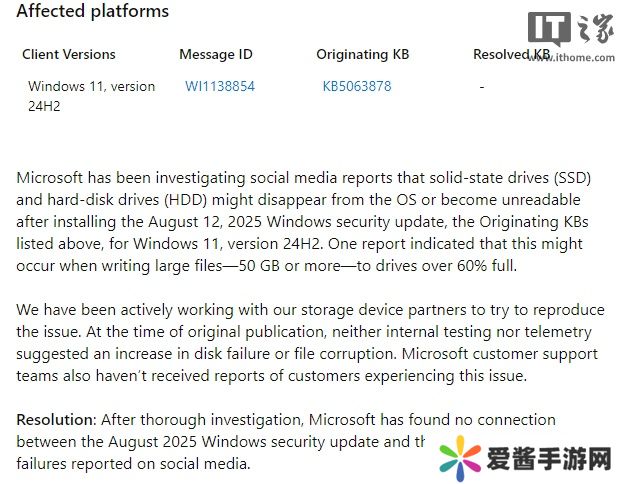The image size is (625, 484).
Task: Select the Message ID column header
Action: pos(214,54)
